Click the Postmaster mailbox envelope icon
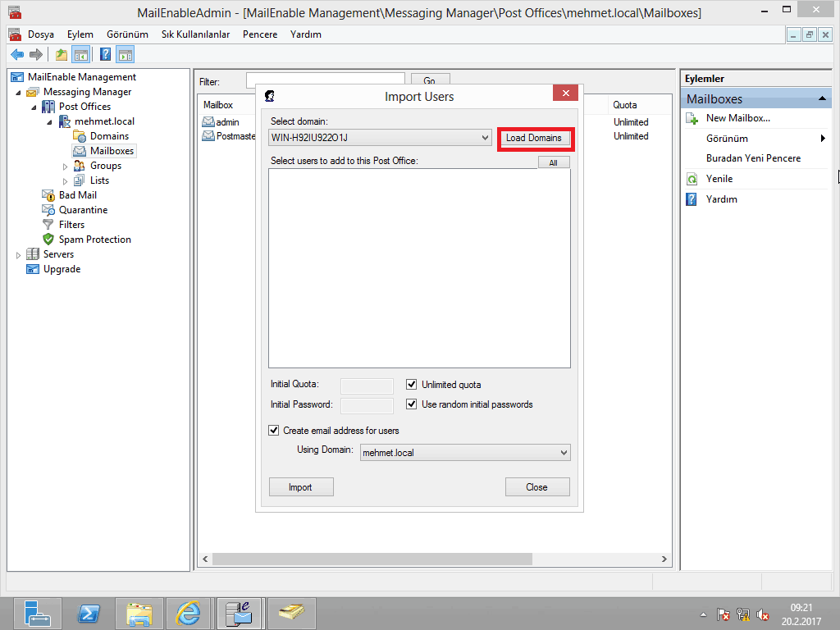The height and width of the screenshot is (630, 840). click(x=208, y=136)
